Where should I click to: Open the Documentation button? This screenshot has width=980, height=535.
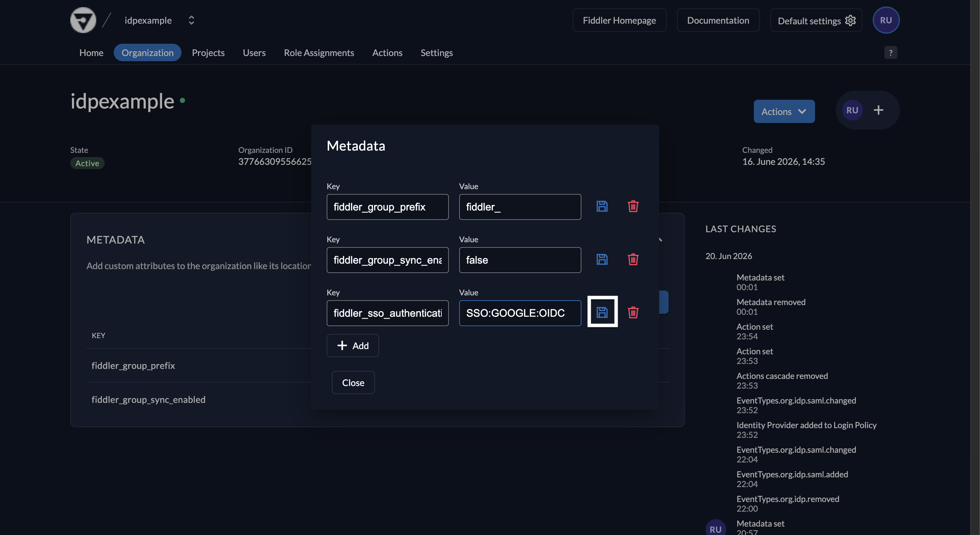click(x=718, y=20)
